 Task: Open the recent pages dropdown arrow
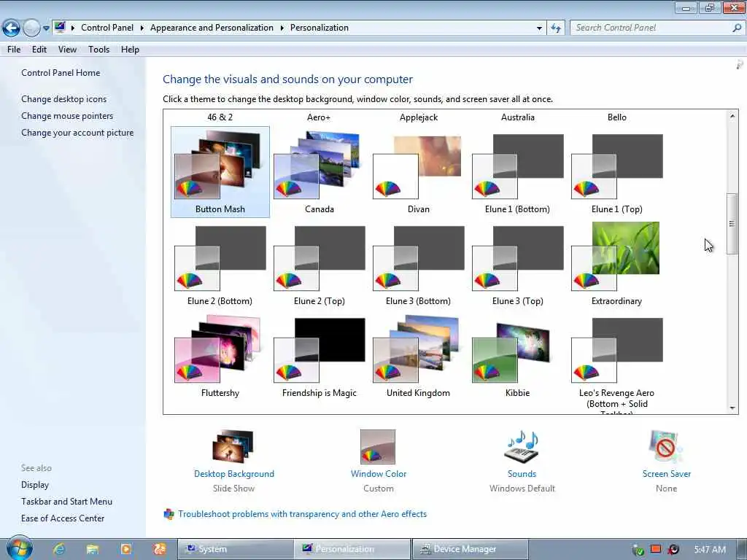46,28
